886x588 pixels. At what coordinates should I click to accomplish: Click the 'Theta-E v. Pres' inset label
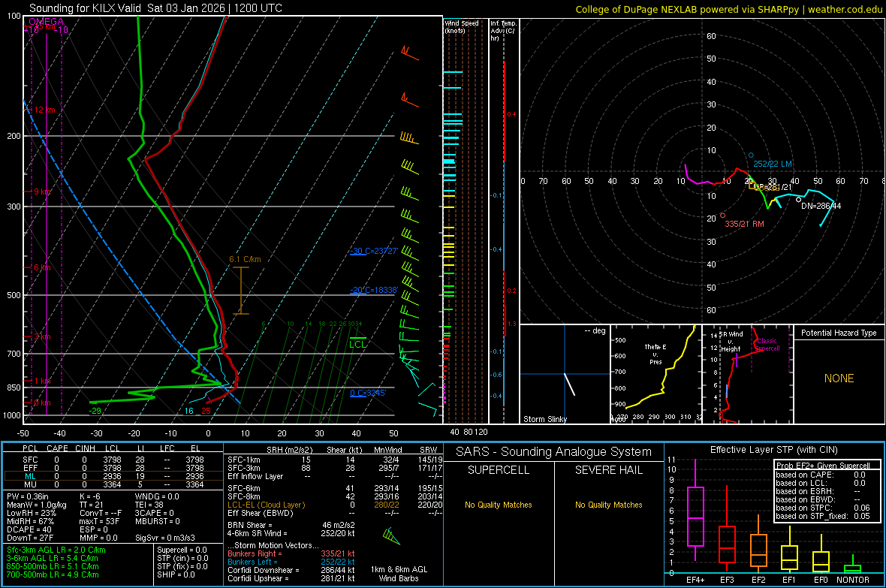[655, 354]
